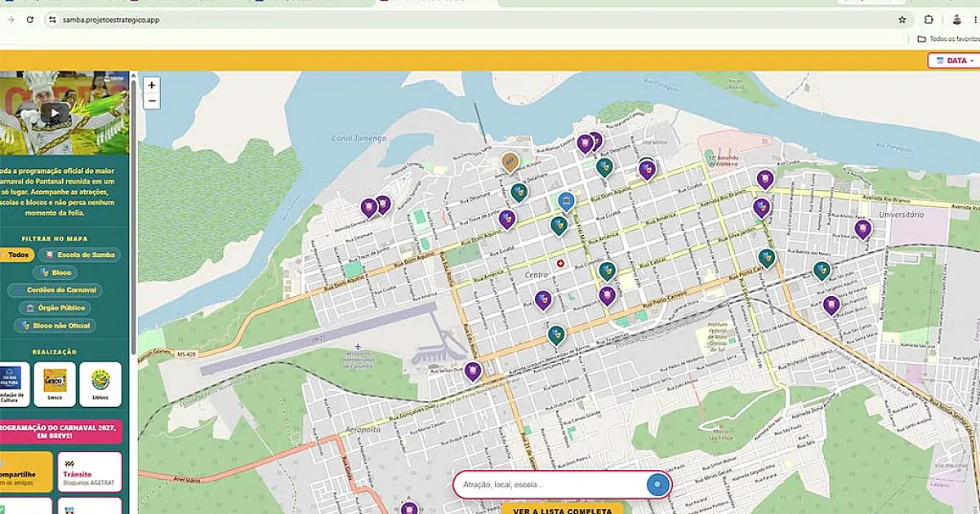Open the browser extensions puzzle icon
Screen dimensions: 980x514
pyautogui.click(x=929, y=20)
